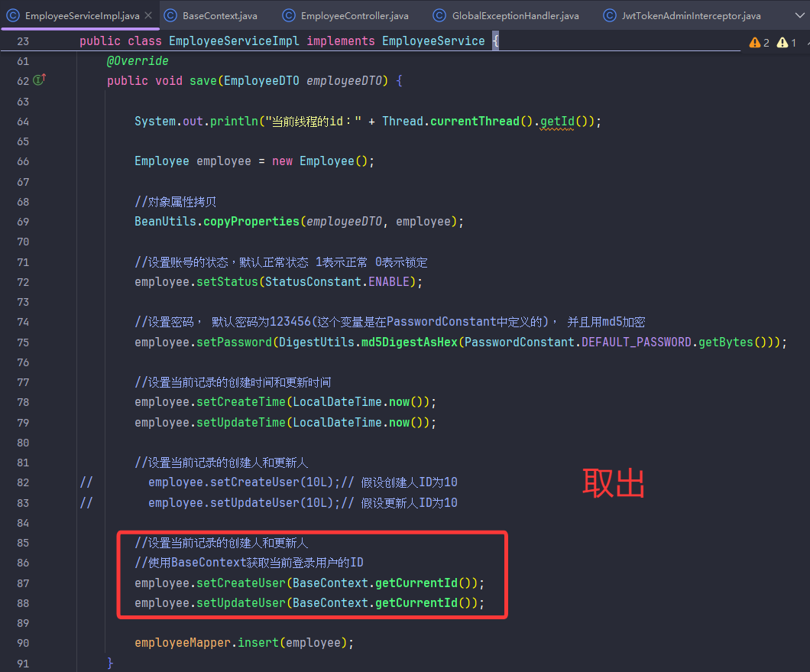Click the EmployeeService interface name in the header
This screenshot has width=810, height=672.
pyautogui.click(x=433, y=41)
